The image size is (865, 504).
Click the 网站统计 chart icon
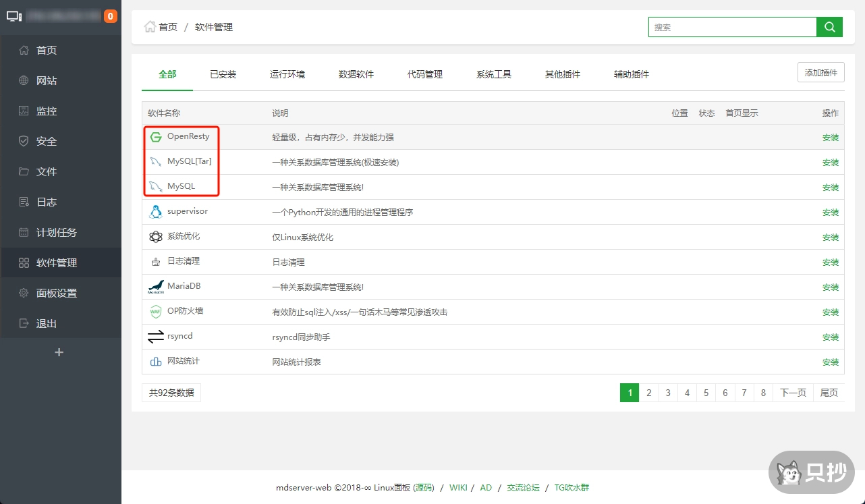(x=156, y=362)
